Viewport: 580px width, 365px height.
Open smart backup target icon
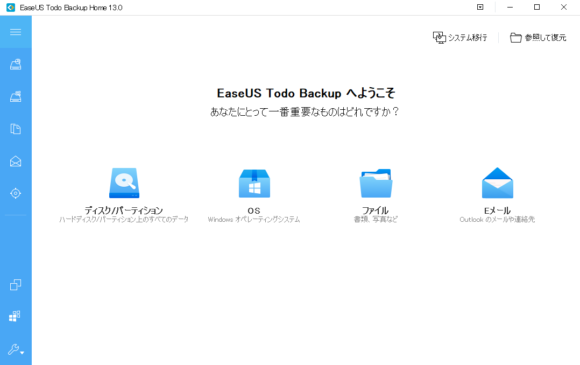16,193
